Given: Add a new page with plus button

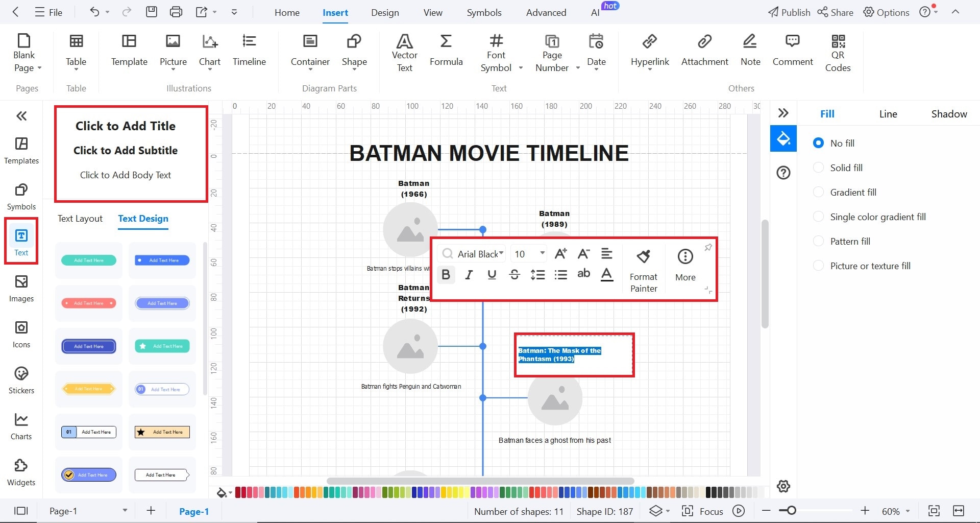Looking at the screenshot, I should tap(151, 511).
